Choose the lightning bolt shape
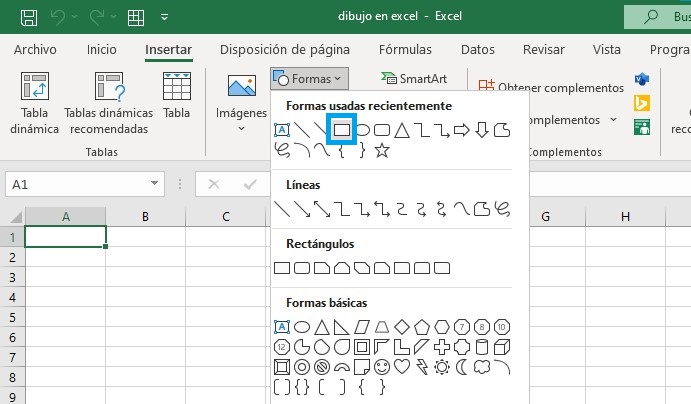This screenshot has height=404, width=691. click(x=422, y=367)
